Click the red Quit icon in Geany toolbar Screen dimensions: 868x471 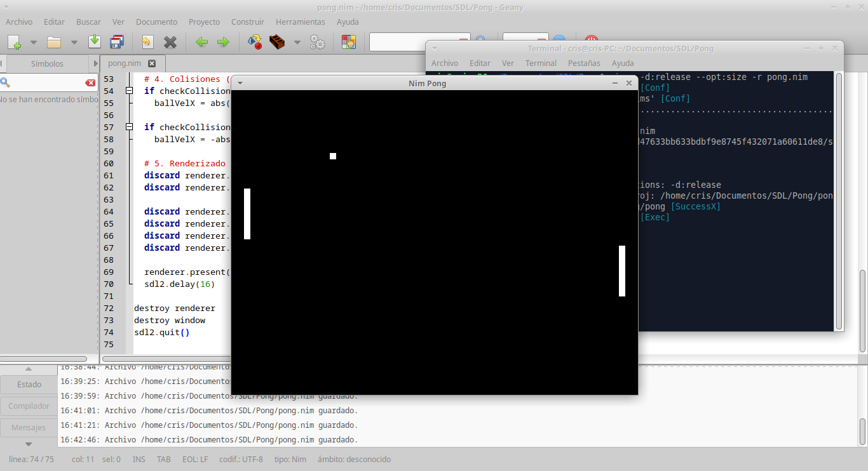coord(592,42)
